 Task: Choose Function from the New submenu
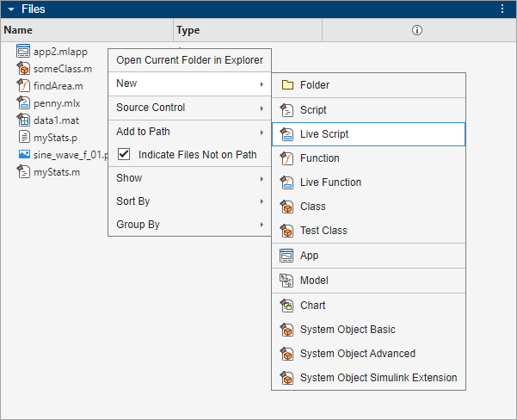[319, 158]
